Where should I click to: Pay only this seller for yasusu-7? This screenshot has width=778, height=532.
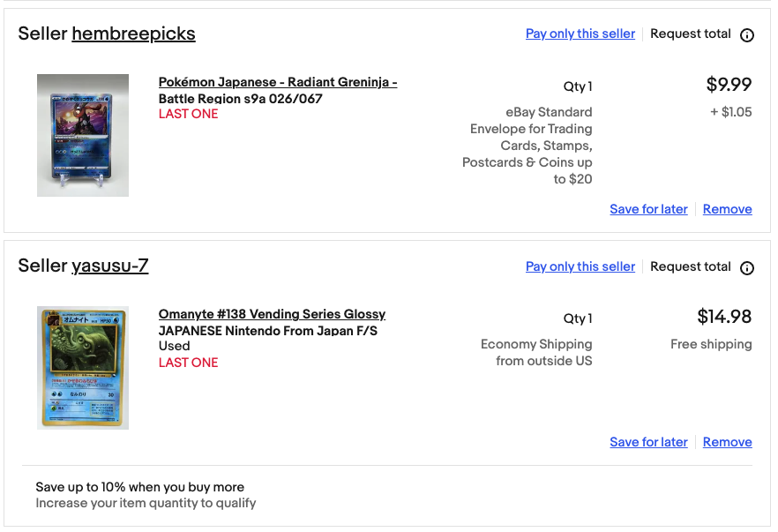(x=580, y=266)
